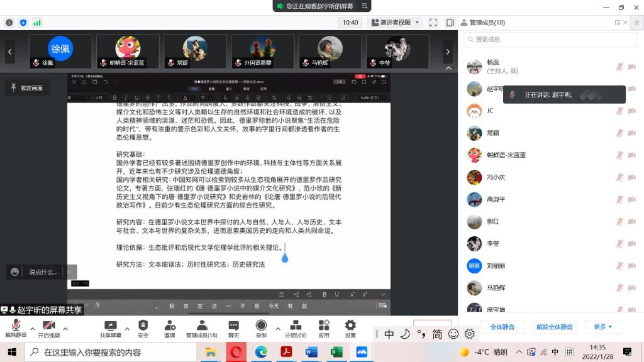This screenshot has height=362, width=644.
Task: Open the 更多 dropdown in members panel
Action: click(x=603, y=327)
